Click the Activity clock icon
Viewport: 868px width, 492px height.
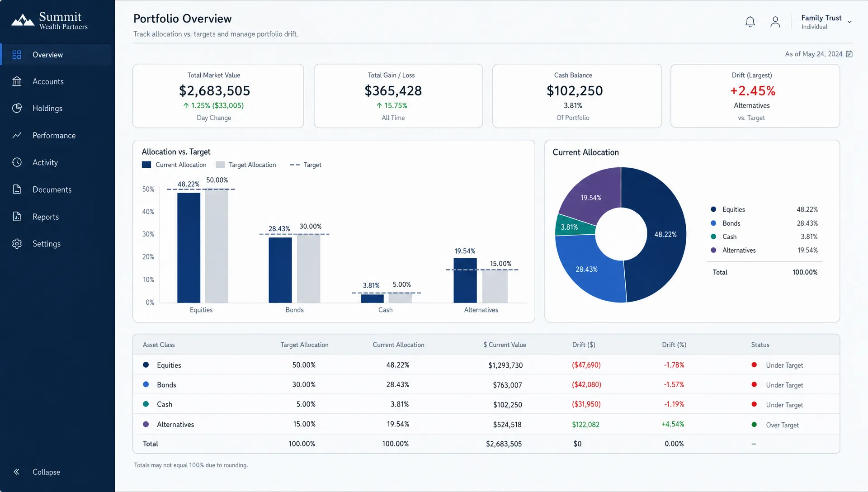(17, 162)
